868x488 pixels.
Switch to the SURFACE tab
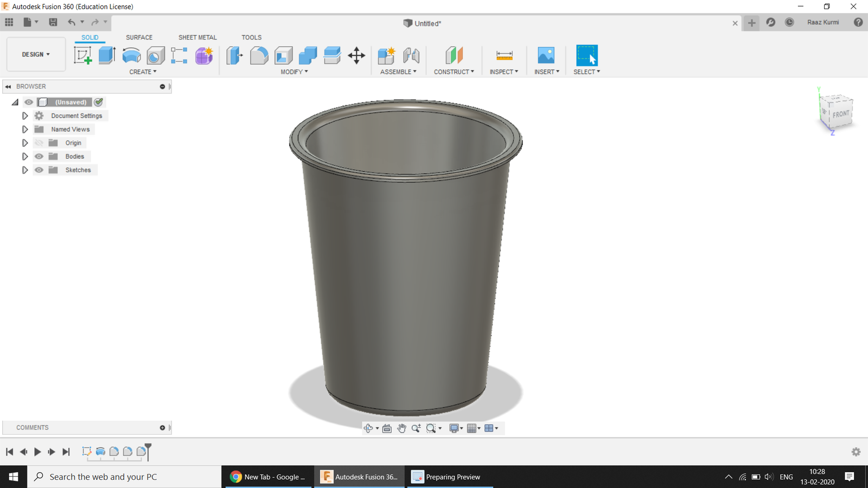[139, 37]
